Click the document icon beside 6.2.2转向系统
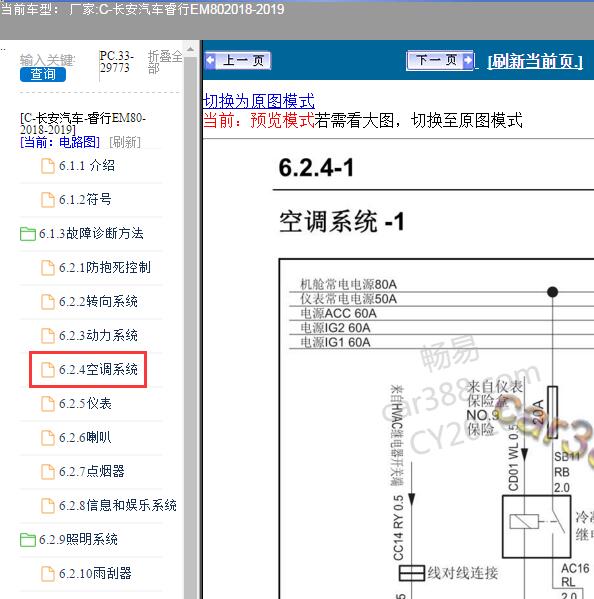594x599 pixels. click(48, 301)
